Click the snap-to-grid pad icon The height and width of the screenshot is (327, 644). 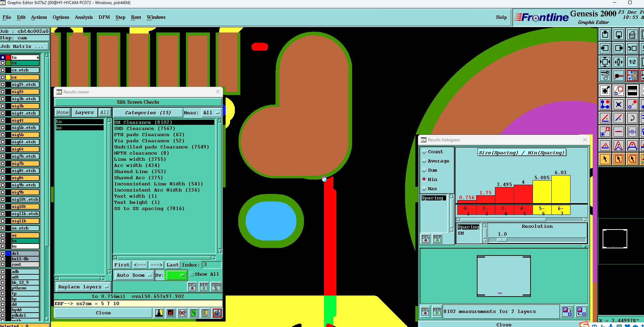619,76
